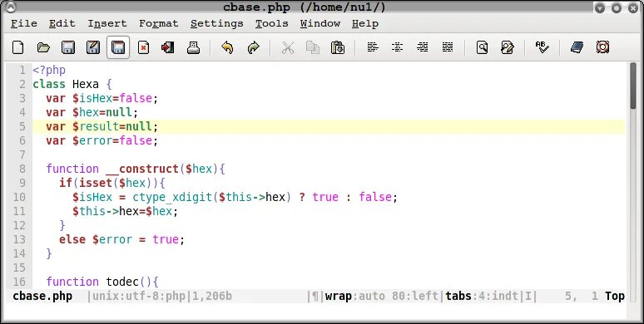Click the '<?php' opening tag
644x324 pixels.
49,70
